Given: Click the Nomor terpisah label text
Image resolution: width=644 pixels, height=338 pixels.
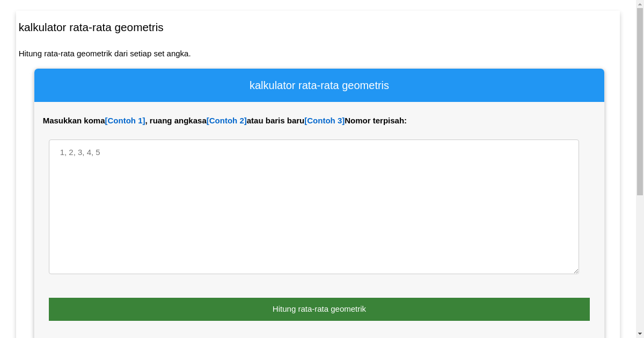Looking at the screenshot, I should point(376,121).
